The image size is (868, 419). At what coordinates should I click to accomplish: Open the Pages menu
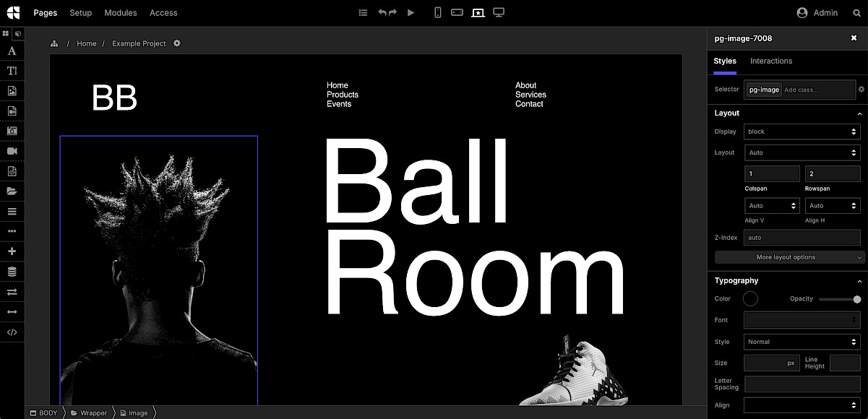[45, 12]
